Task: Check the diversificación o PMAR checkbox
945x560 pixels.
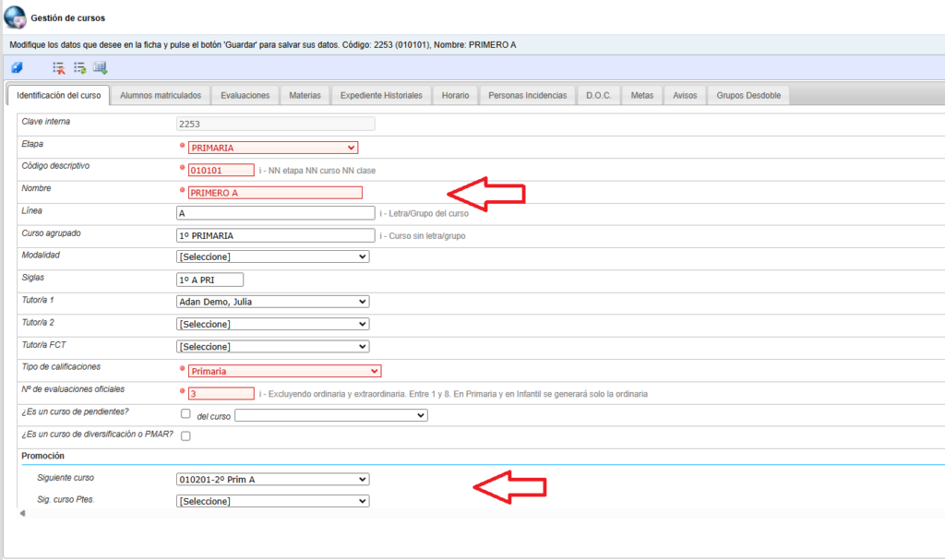Action: 186,435
